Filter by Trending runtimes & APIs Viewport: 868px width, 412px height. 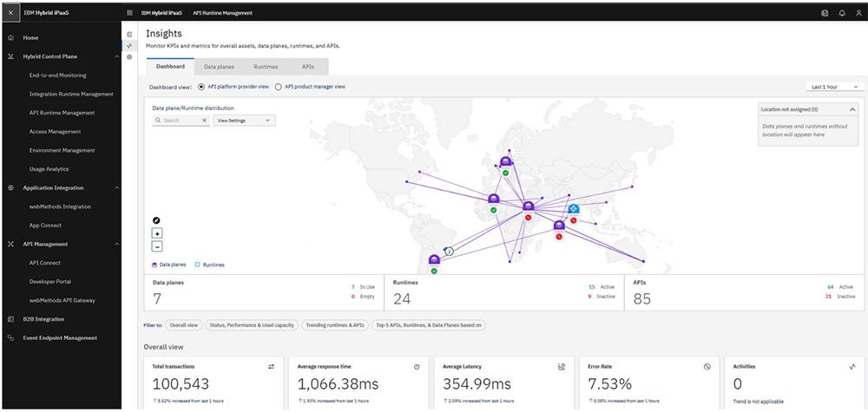333,325
